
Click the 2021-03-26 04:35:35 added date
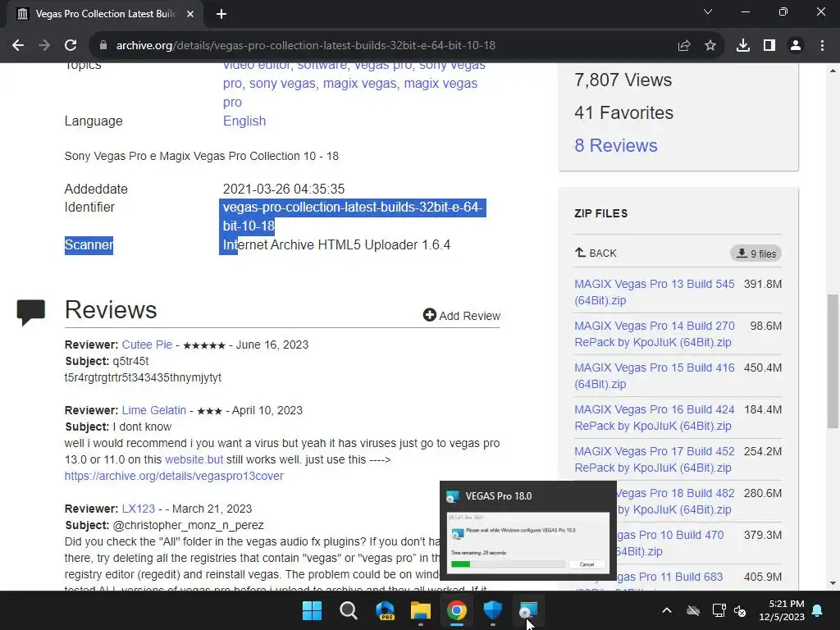283,189
